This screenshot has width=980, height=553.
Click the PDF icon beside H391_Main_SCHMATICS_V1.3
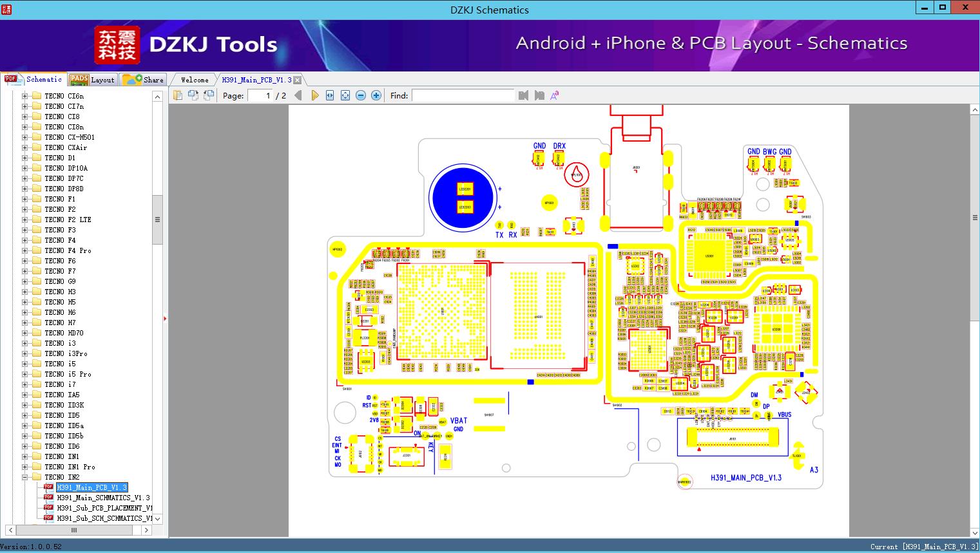48,497
